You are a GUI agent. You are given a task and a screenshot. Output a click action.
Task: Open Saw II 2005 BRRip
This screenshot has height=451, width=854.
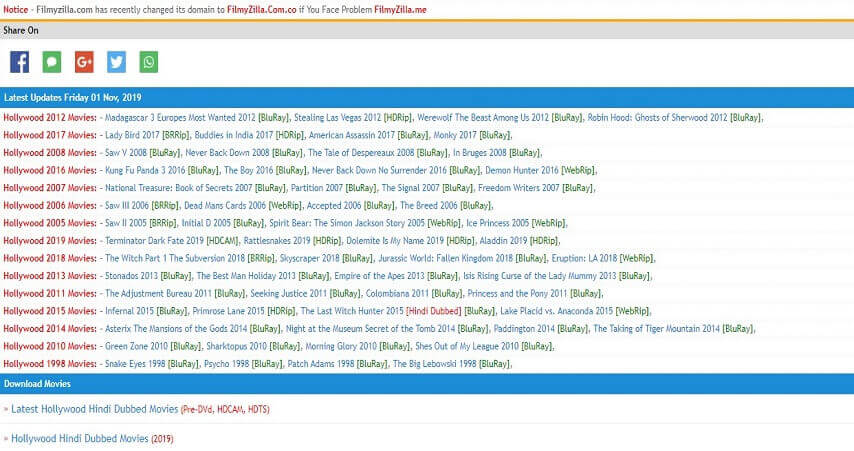(x=141, y=223)
